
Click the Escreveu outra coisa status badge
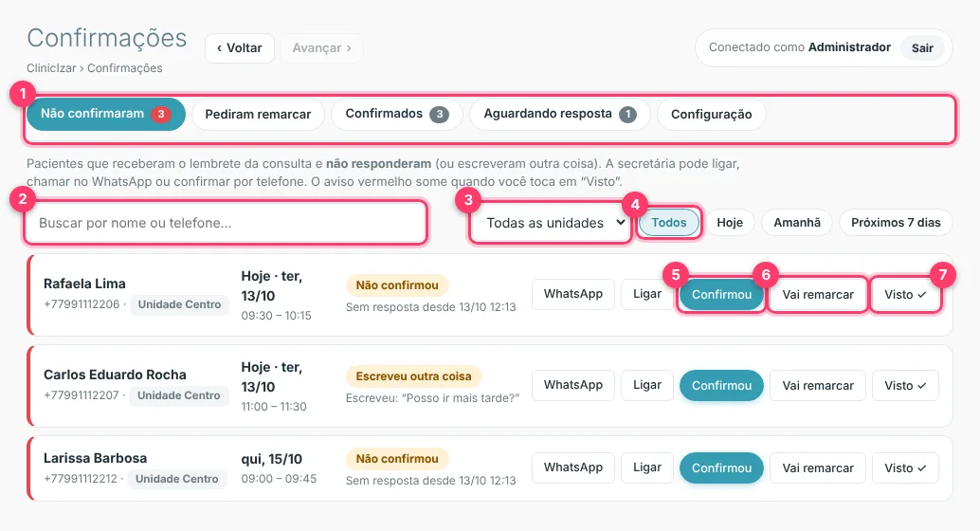point(414,376)
